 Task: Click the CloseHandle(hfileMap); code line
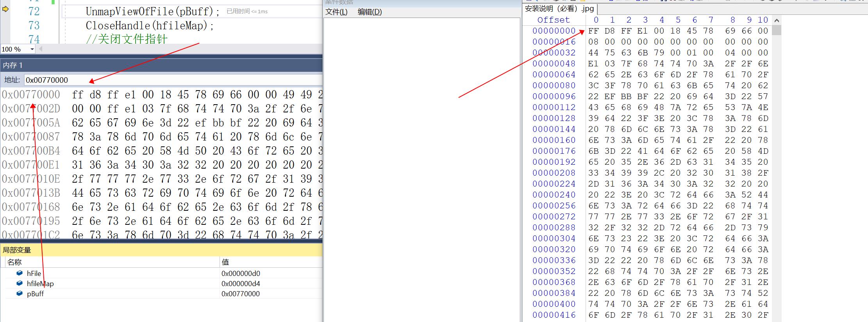click(x=150, y=25)
